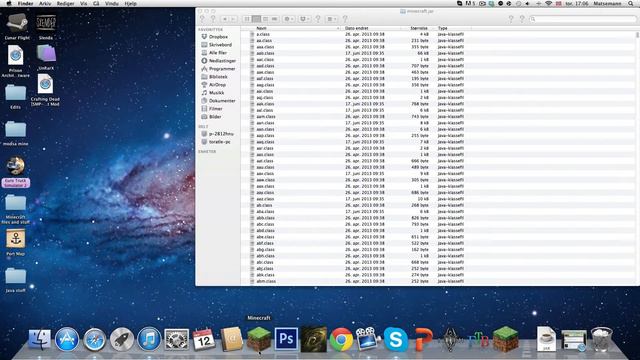Sort files by Størrelse column
The image size is (640, 360).
point(418,28)
